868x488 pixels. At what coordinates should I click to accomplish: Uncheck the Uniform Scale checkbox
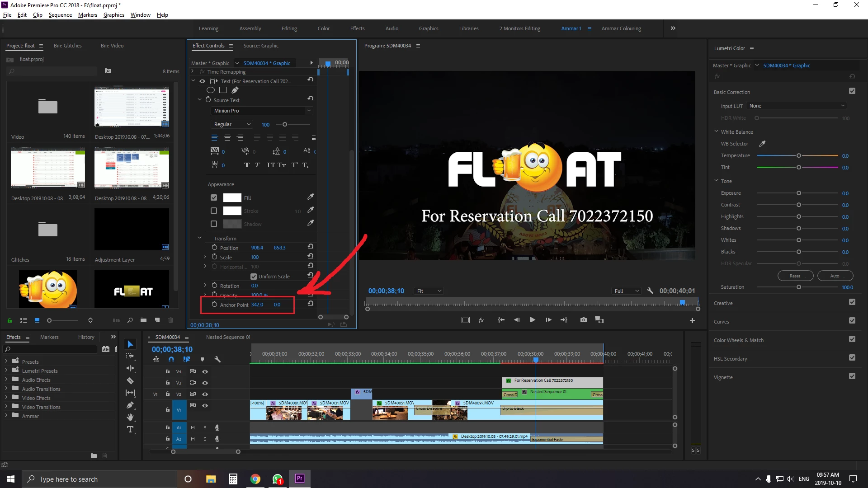coord(254,277)
